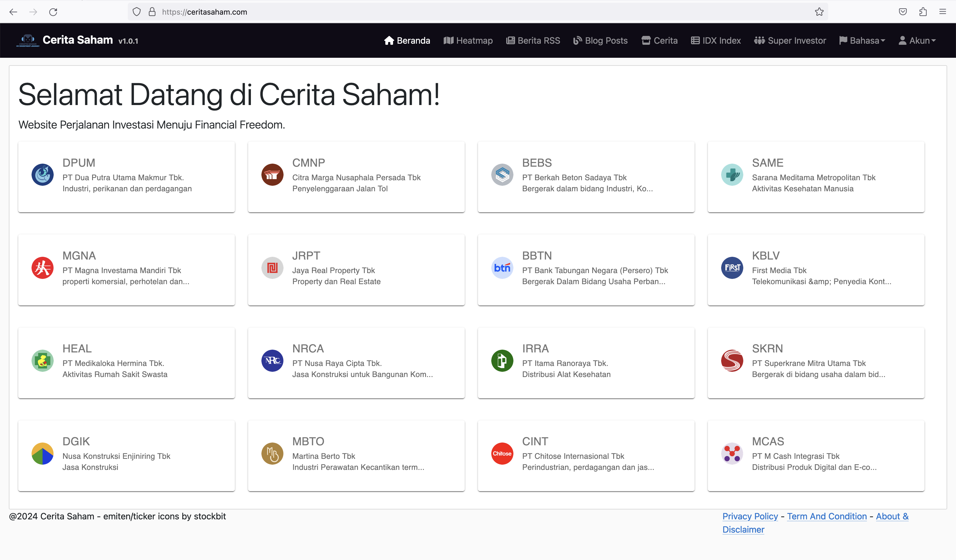Click the DPUM company logo icon

point(43,175)
